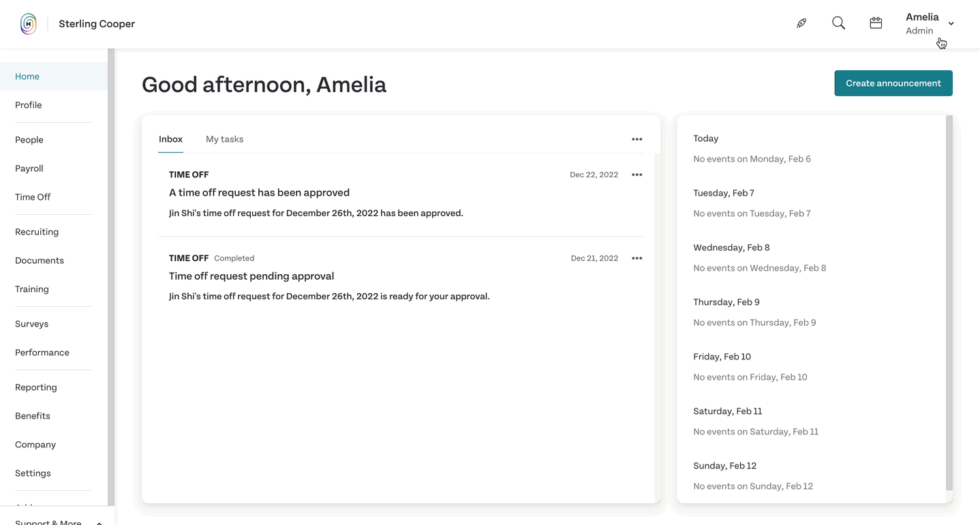Viewport: 980px width, 525px height.
Task: Navigate to Performance in sidebar
Action: [x=42, y=352]
